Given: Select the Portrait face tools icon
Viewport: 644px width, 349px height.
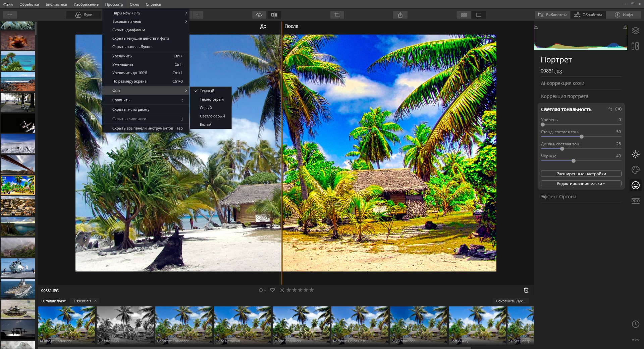Looking at the screenshot, I should coord(635,185).
